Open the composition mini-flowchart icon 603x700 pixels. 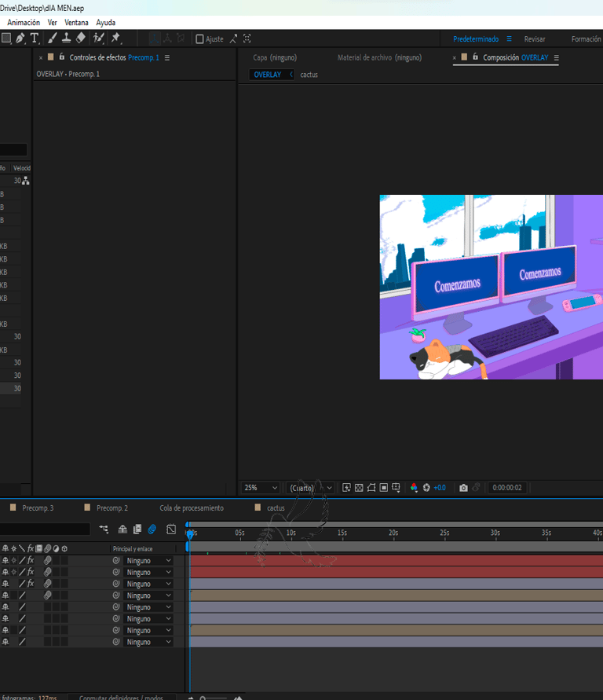coord(104,530)
